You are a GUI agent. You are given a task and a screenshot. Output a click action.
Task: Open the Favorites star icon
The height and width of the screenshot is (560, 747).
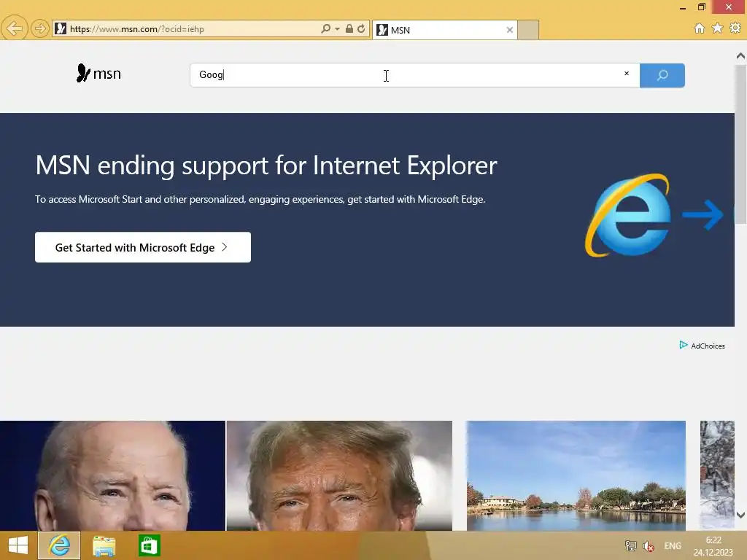[x=718, y=28]
